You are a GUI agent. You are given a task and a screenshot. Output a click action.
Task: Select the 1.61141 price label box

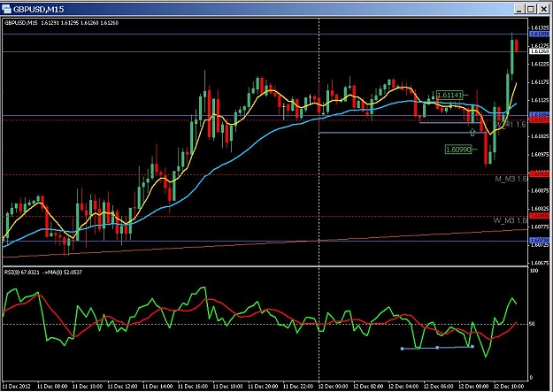click(449, 95)
